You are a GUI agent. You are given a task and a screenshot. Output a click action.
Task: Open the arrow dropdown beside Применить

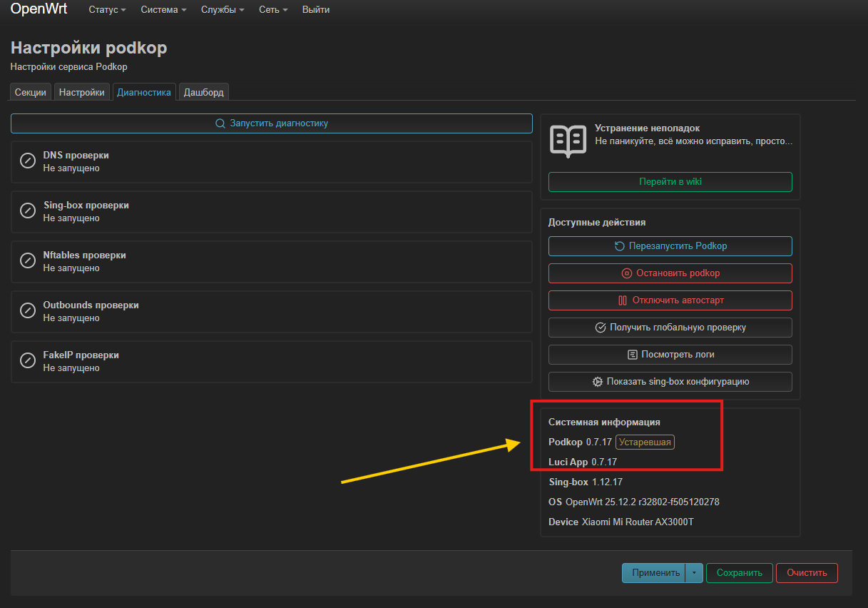(x=694, y=573)
